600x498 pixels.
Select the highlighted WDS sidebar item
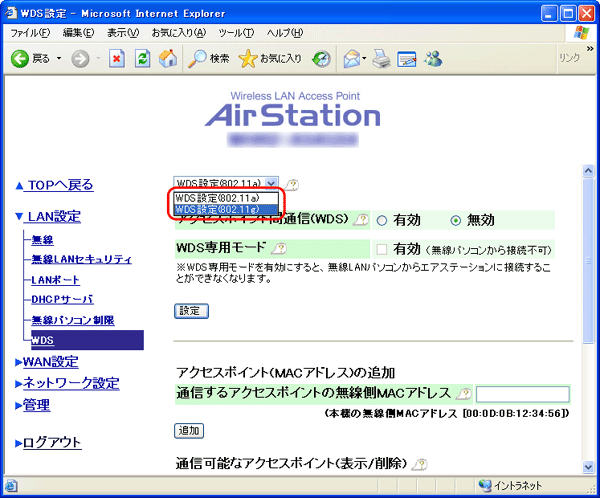tap(87, 340)
